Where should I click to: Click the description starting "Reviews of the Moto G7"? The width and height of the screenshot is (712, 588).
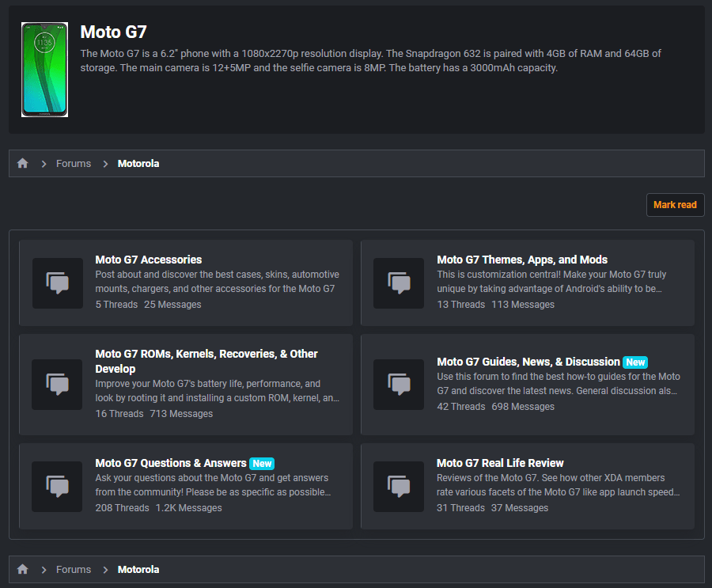coord(559,485)
